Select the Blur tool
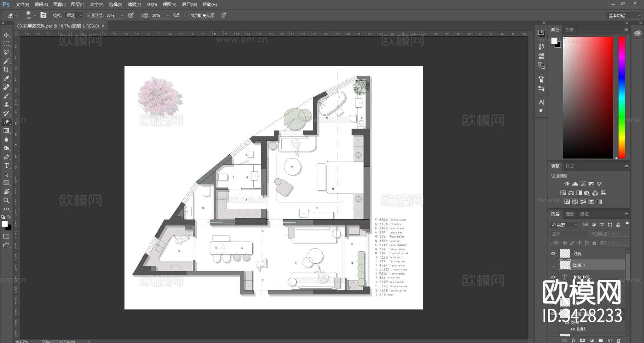644x343 pixels. coord(6,139)
